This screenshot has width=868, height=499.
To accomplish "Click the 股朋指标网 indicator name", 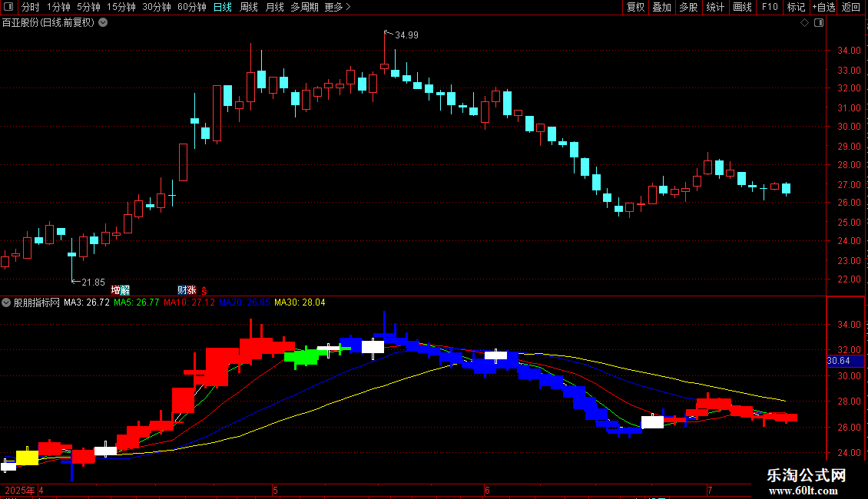I will point(37,302).
